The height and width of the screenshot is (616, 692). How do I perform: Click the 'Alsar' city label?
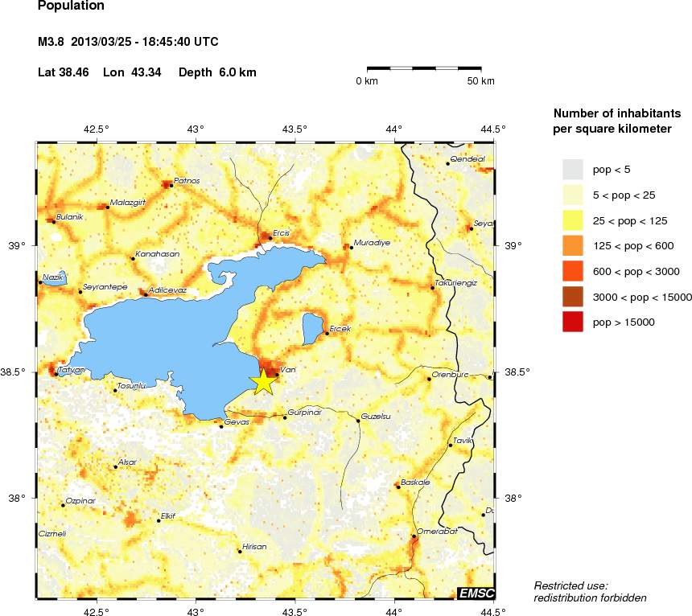pos(127,462)
